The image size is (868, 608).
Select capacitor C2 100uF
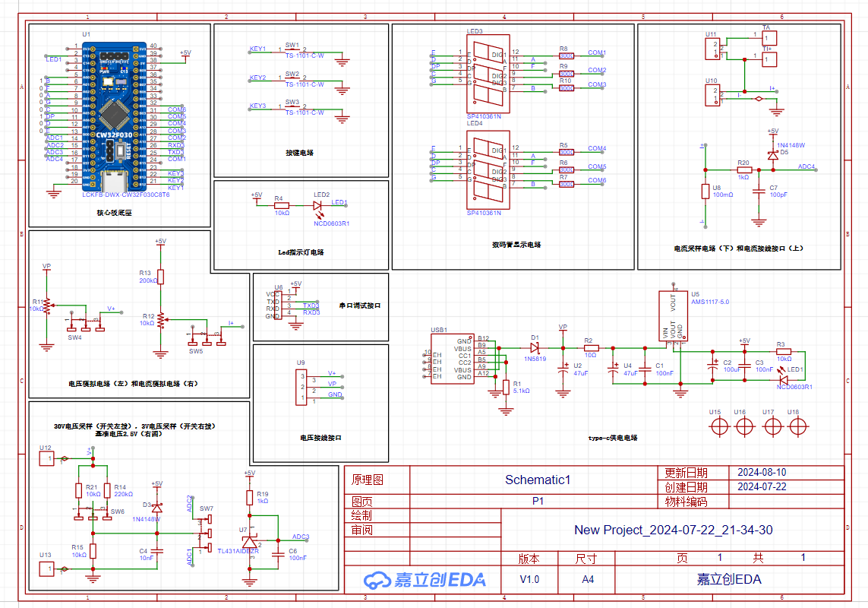[713, 366]
